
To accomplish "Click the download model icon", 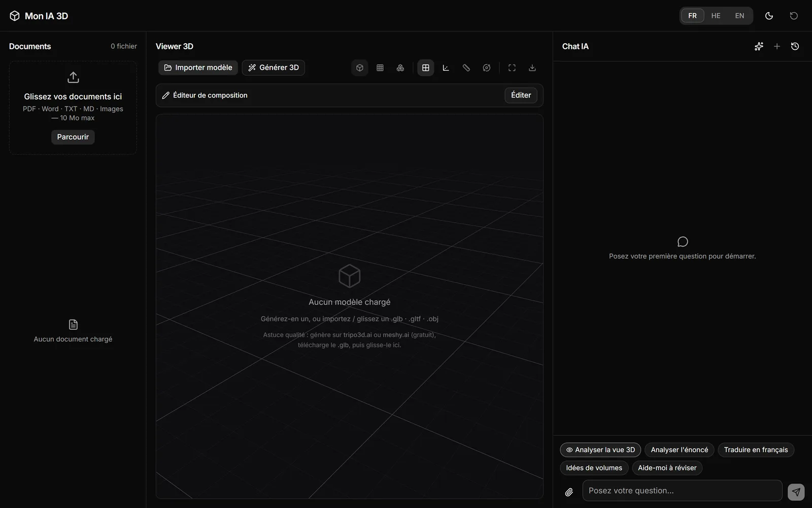I will tap(532, 68).
